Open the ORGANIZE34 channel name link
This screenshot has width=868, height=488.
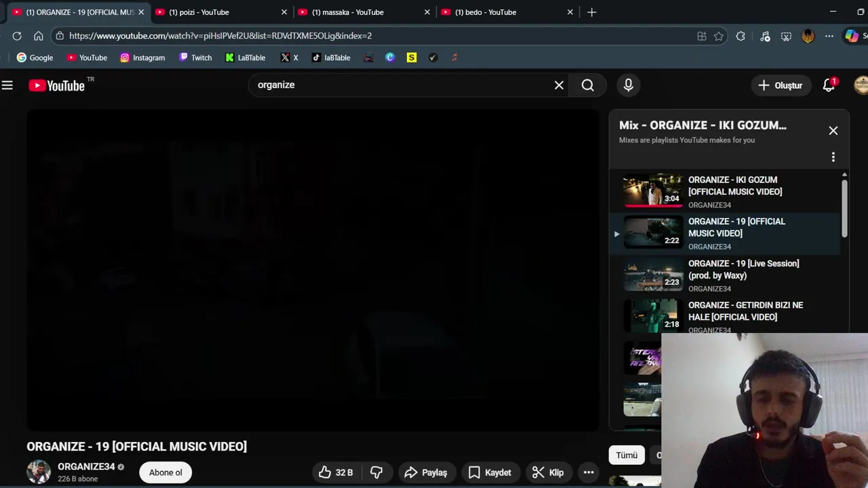click(86, 467)
